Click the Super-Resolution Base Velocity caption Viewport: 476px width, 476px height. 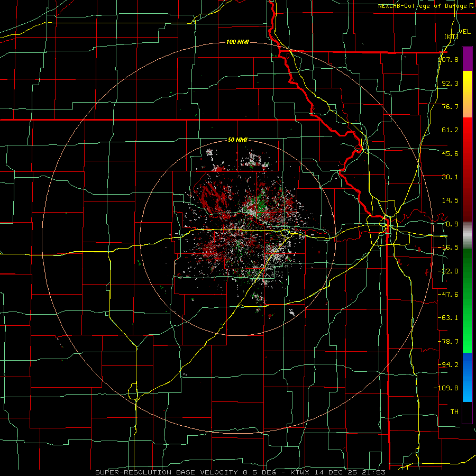241,472
